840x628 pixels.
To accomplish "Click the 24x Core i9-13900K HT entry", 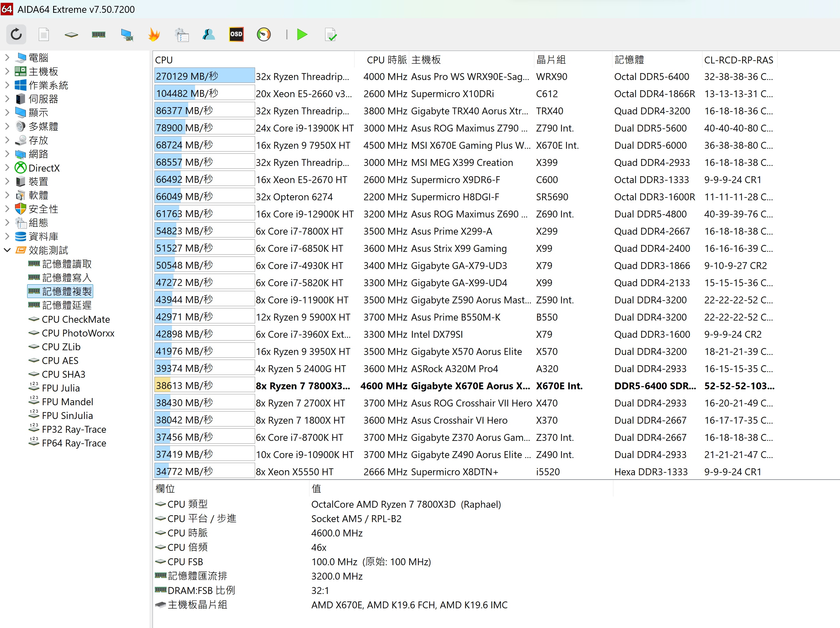I will 304,128.
